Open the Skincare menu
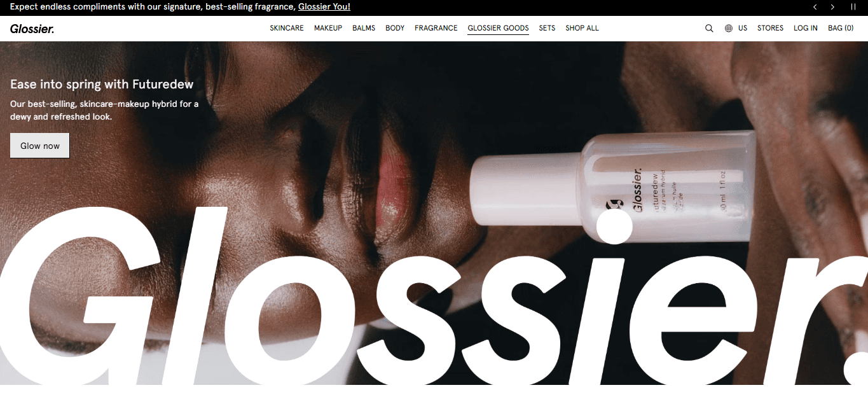This screenshot has width=868, height=397. click(x=287, y=28)
